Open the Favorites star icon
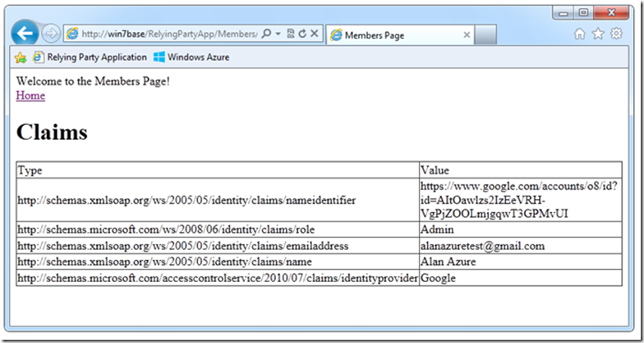This screenshot has height=343, width=644. click(598, 34)
